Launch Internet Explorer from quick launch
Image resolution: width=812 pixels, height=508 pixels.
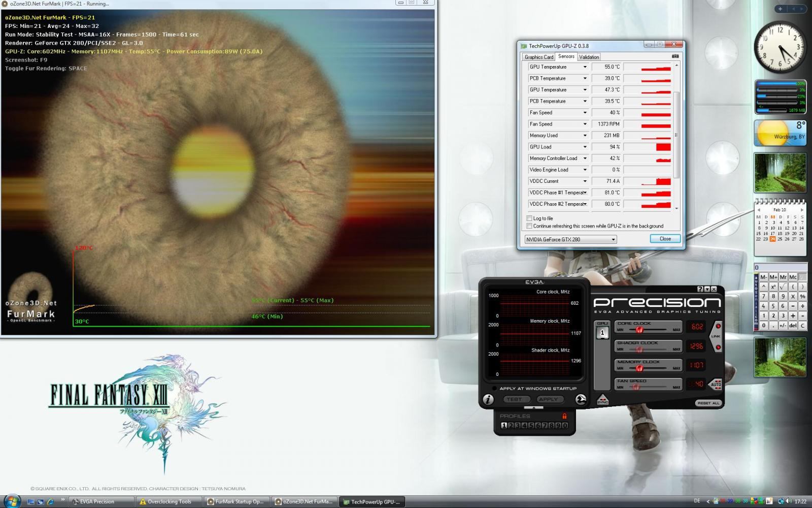pyautogui.click(x=50, y=501)
